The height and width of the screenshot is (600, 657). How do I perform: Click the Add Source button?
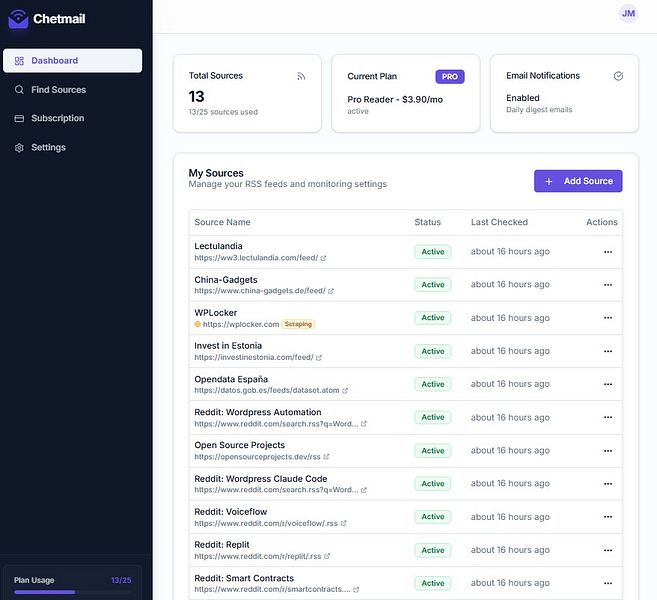click(578, 181)
